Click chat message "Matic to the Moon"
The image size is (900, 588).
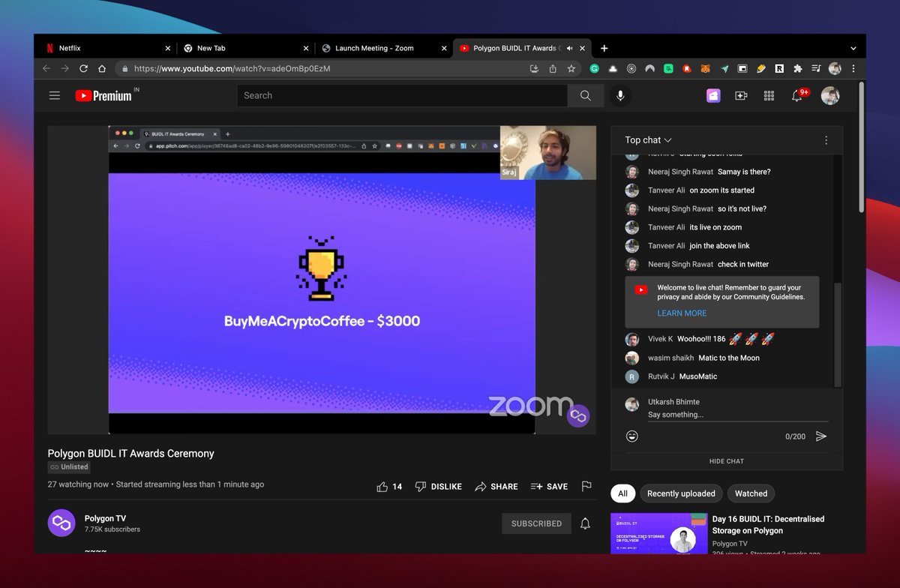point(729,358)
